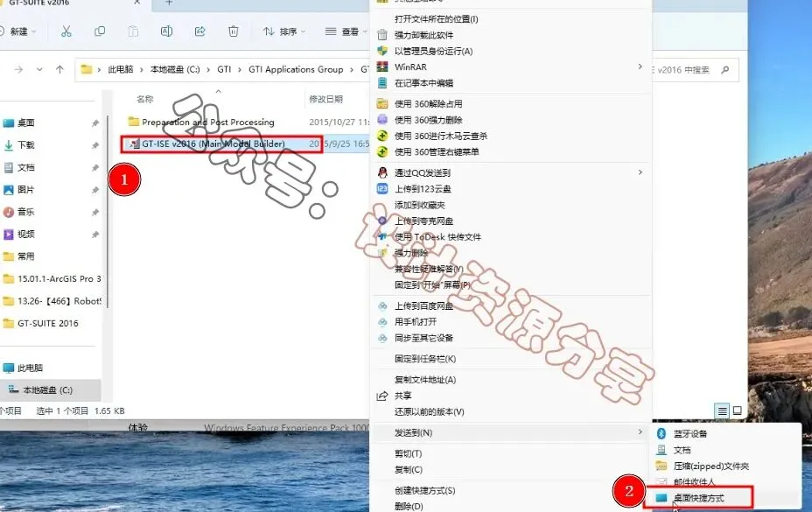
Task: Choose 使用 360解除占用
Action: click(x=428, y=103)
